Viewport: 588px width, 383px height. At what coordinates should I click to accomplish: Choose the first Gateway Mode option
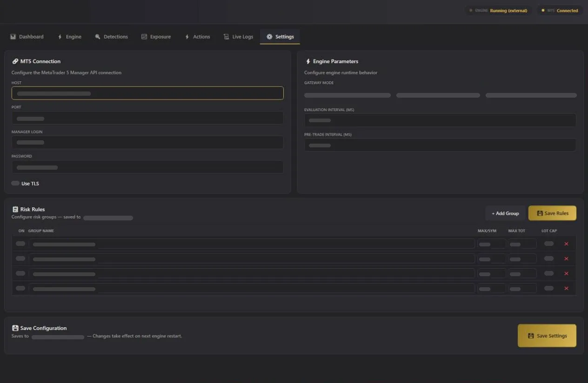coord(347,95)
